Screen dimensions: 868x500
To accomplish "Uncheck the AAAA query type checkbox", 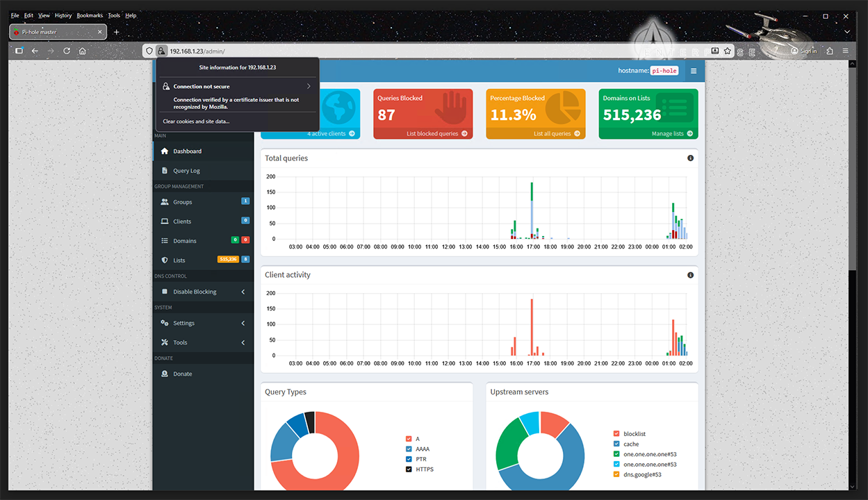I will (x=409, y=449).
